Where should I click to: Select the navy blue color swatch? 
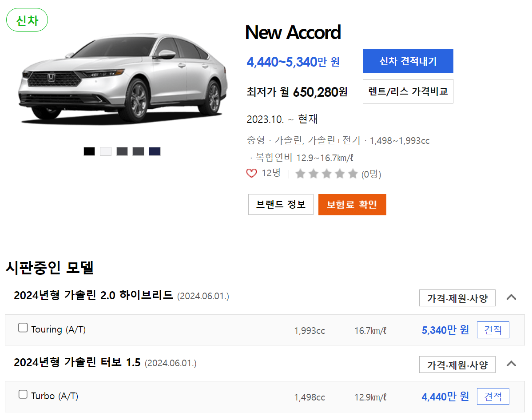(155, 151)
